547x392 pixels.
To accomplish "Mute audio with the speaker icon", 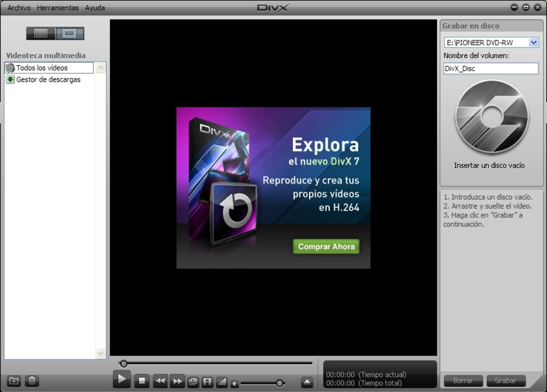I will pos(235,384).
